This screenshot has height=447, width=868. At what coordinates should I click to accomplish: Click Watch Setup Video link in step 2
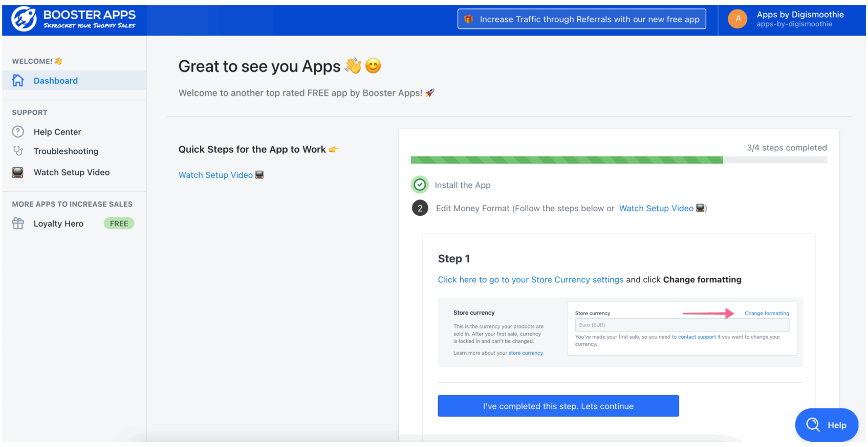pos(656,208)
